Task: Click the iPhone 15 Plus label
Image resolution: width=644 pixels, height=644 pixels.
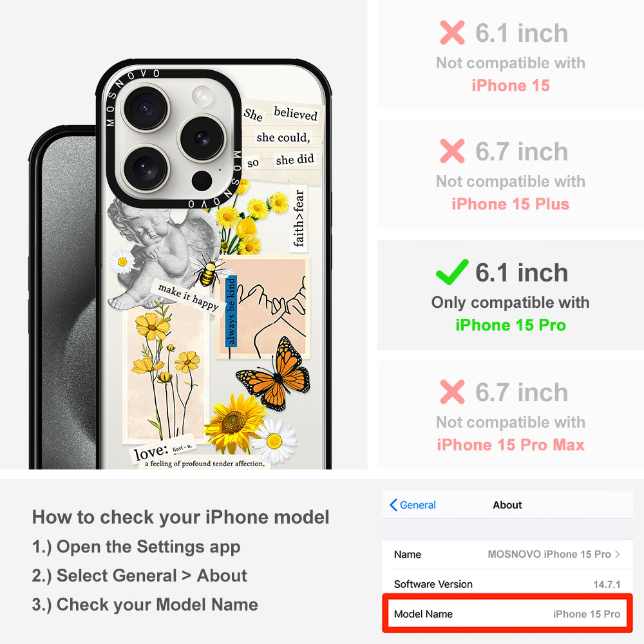Action: point(511,204)
